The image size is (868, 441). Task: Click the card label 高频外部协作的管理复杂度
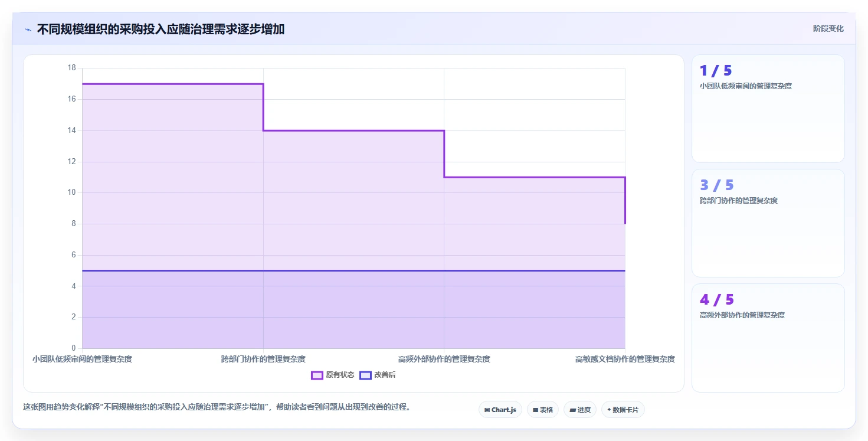pyautogui.click(x=742, y=315)
